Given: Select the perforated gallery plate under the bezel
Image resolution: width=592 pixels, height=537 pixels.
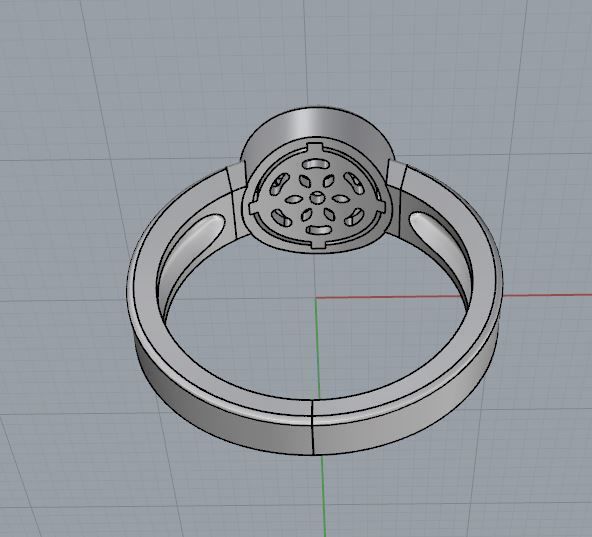Looking at the screenshot, I should tap(318, 196).
